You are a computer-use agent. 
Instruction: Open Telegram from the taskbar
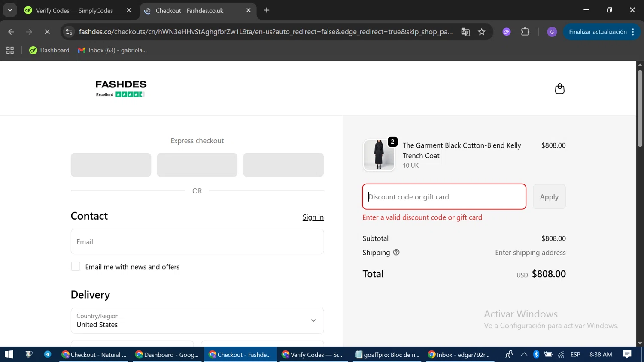click(48, 354)
